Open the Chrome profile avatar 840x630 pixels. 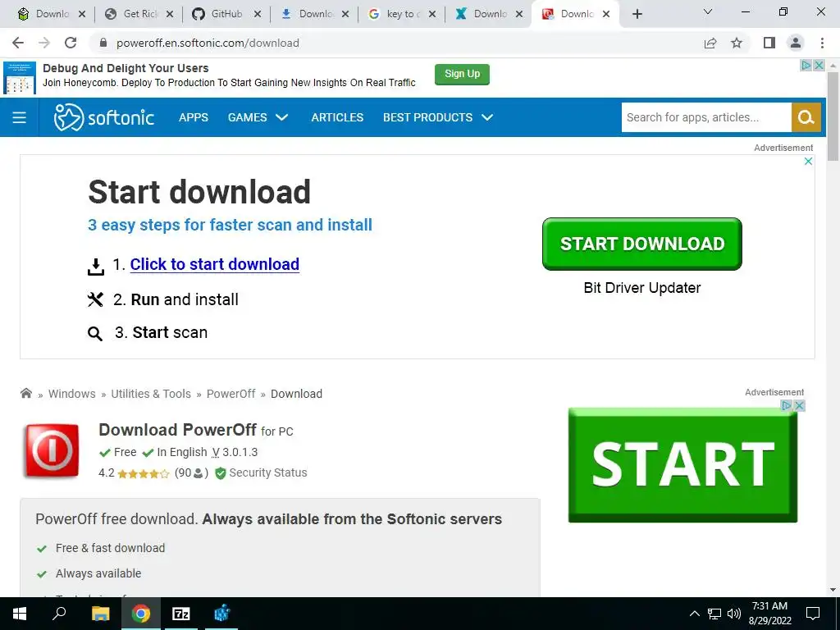[796, 43]
